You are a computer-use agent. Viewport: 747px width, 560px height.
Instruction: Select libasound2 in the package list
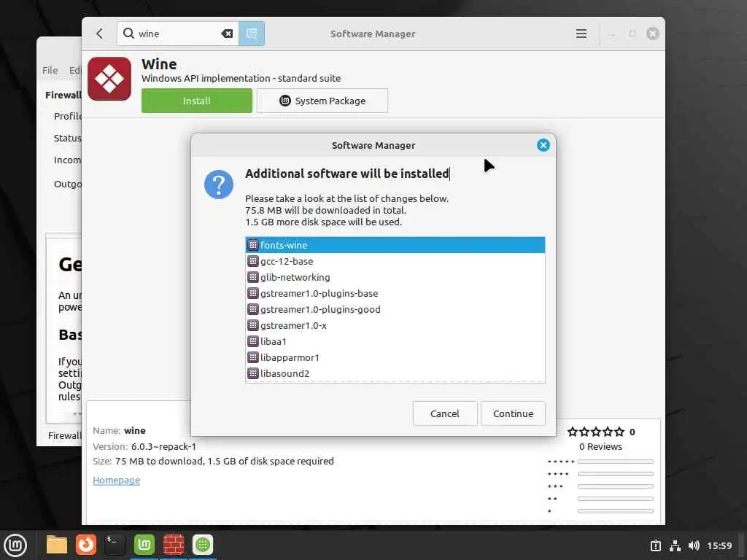pos(395,373)
